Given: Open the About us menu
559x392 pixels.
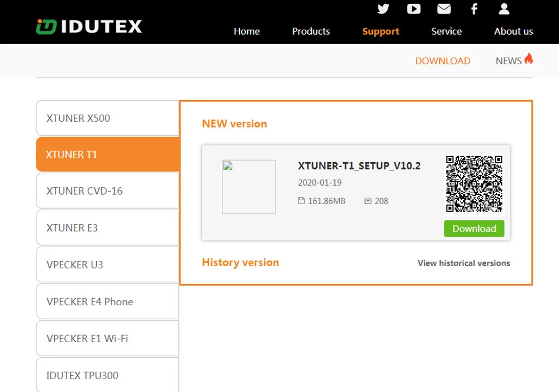Looking at the screenshot, I should pyautogui.click(x=513, y=31).
